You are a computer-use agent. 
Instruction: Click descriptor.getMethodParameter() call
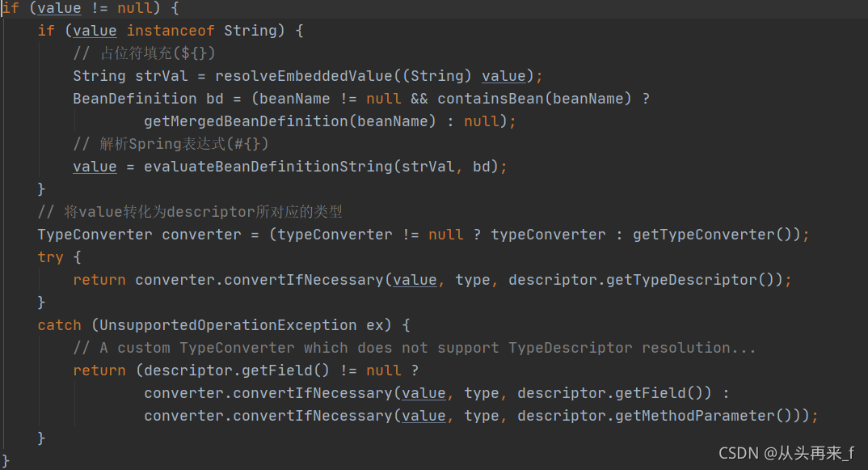click(655, 416)
